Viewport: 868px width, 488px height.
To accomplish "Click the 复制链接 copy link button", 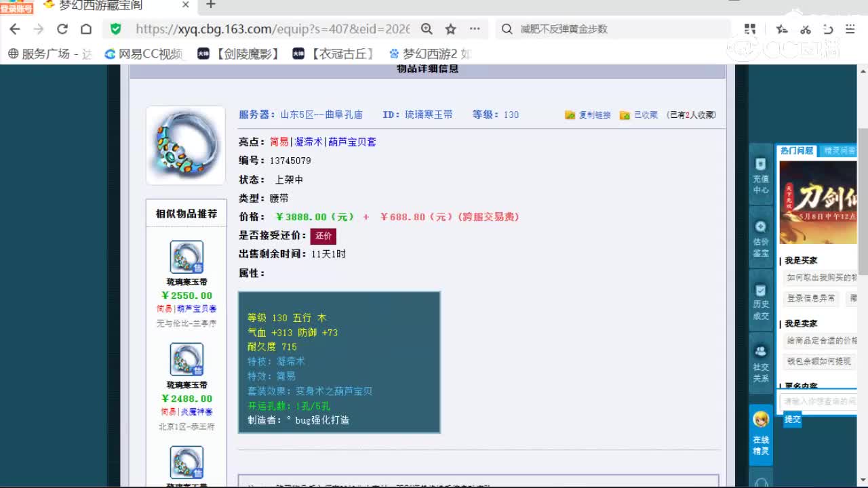I will tap(588, 115).
